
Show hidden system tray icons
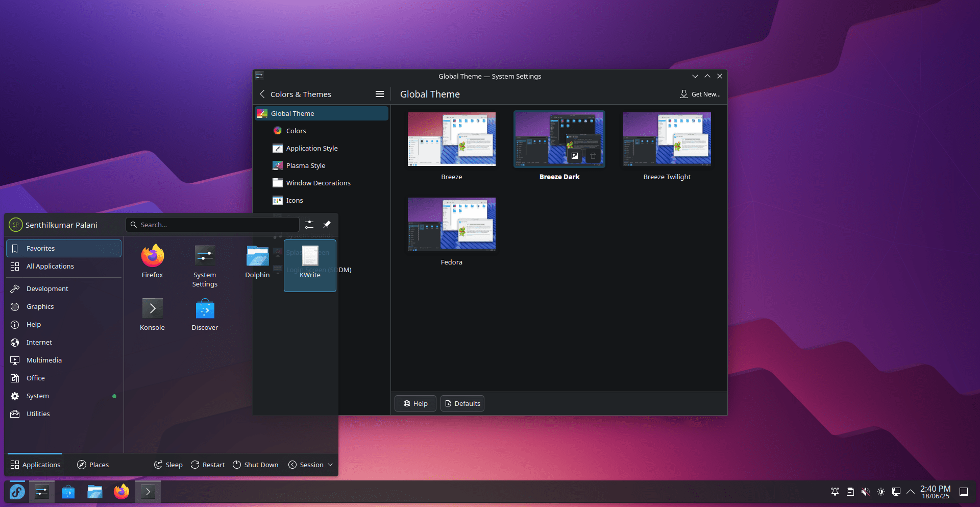911,492
